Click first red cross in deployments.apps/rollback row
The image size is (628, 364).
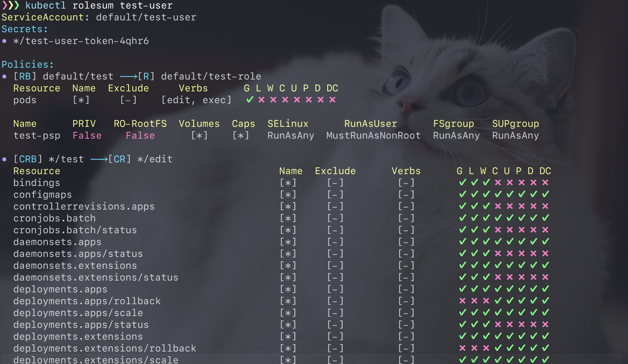(x=462, y=301)
